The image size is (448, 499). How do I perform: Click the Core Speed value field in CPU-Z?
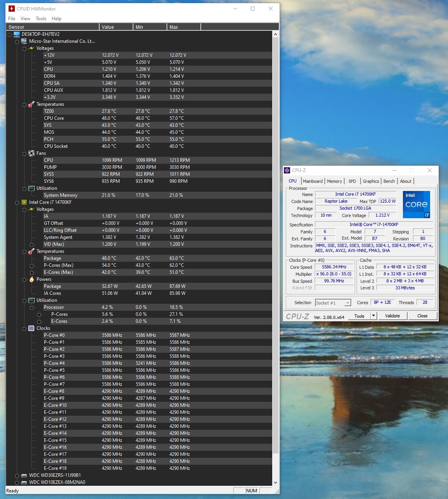tap(334, 267)
